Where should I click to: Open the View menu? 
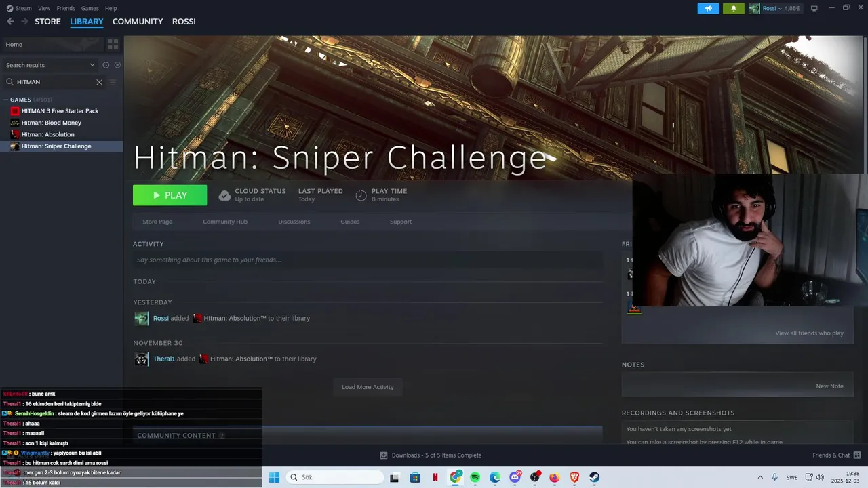coord(44,8)
